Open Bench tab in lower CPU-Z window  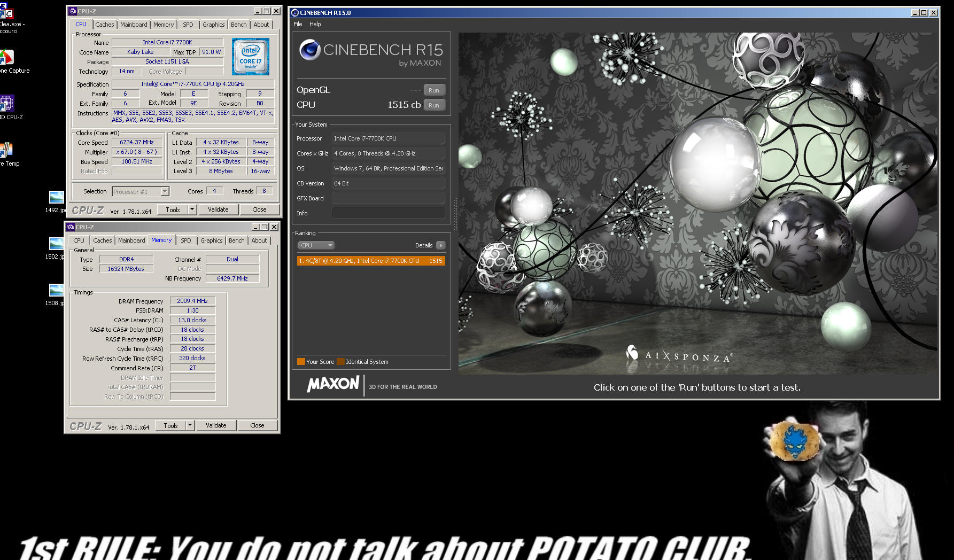237,240
